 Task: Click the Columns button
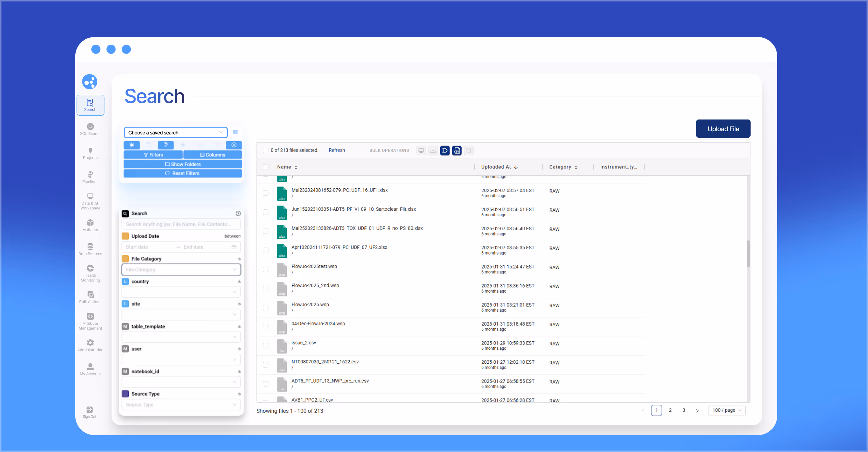pos(212,155)
